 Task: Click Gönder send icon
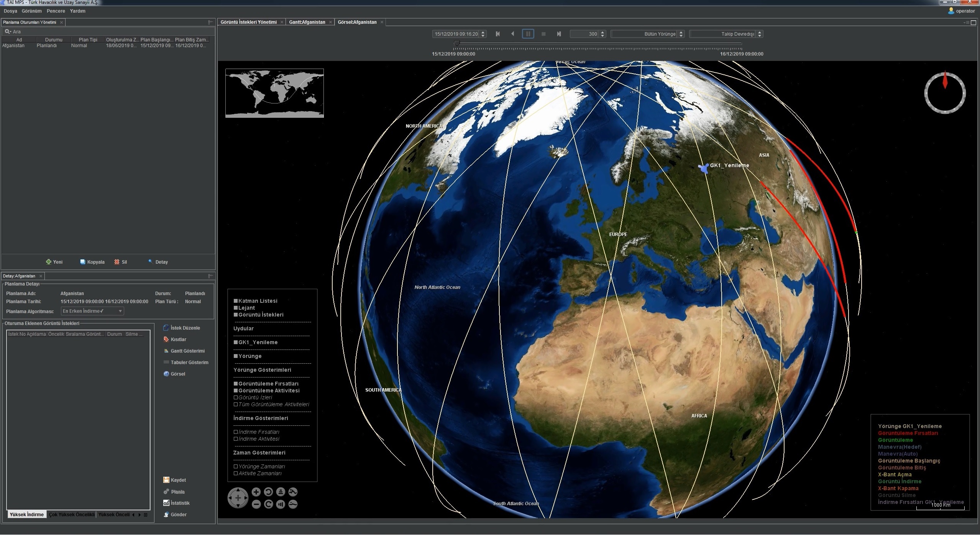pyautogui.click(x=166, y=515)
